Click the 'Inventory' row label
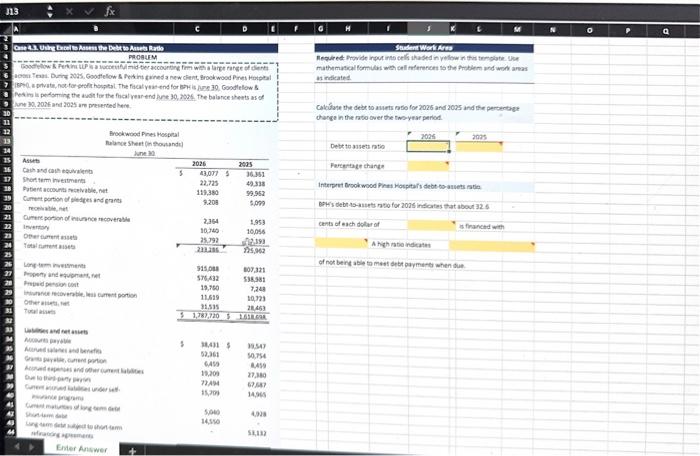The width and height of the screenshot is (700, 456). click(x=36, y=227)
